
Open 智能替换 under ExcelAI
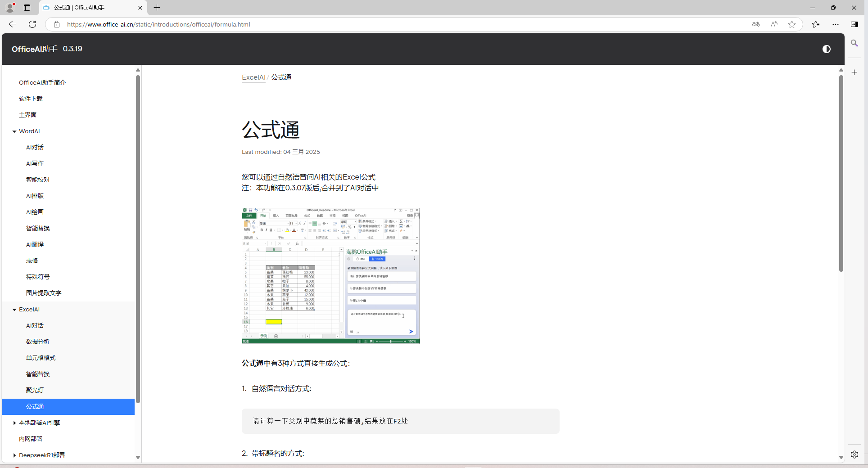tap(38, 374)
